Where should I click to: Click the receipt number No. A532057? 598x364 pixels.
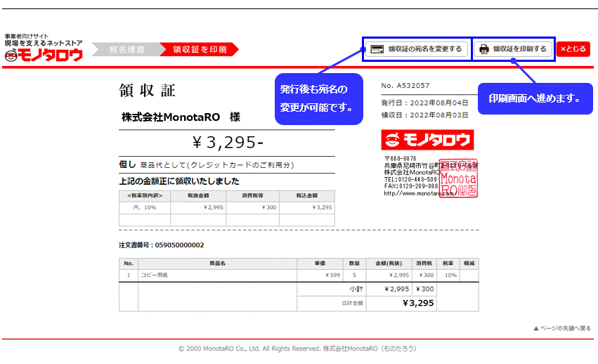click(405, 86)
